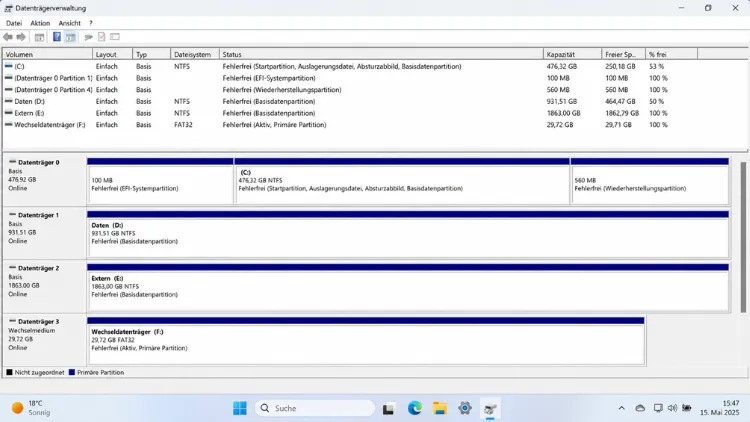
Task: Open the weather widget 18°C Sonnig
Action: point(32,408)
